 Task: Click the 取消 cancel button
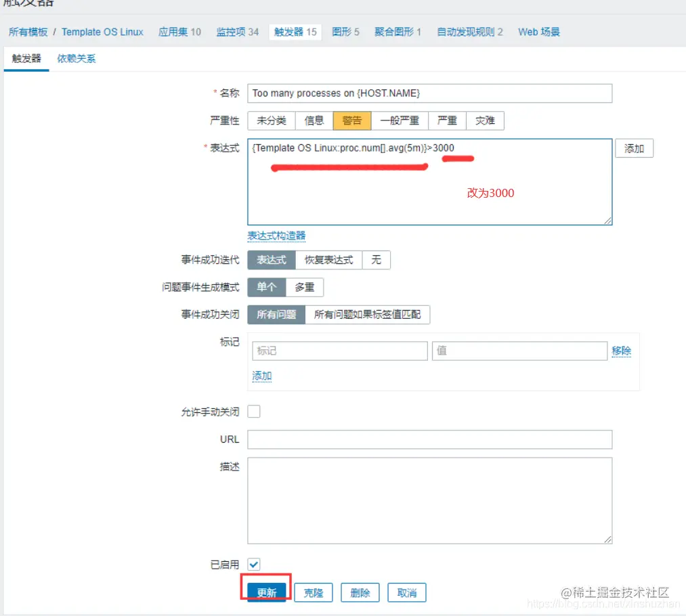click(x=407, y=593)
